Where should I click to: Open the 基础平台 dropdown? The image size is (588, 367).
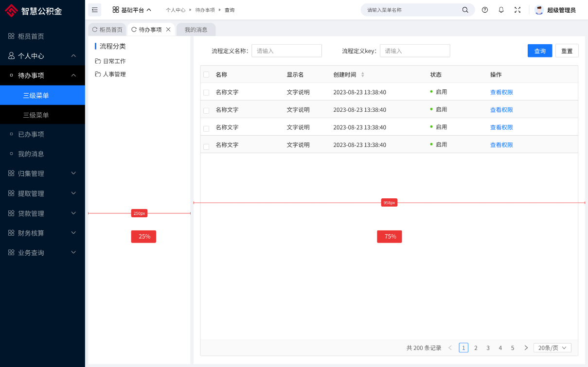[x=132, y=10]
